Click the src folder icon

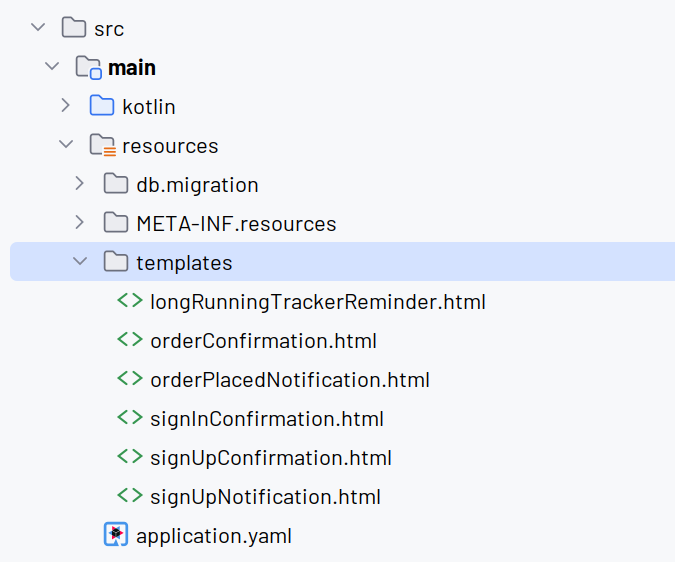tap(74, 28)
